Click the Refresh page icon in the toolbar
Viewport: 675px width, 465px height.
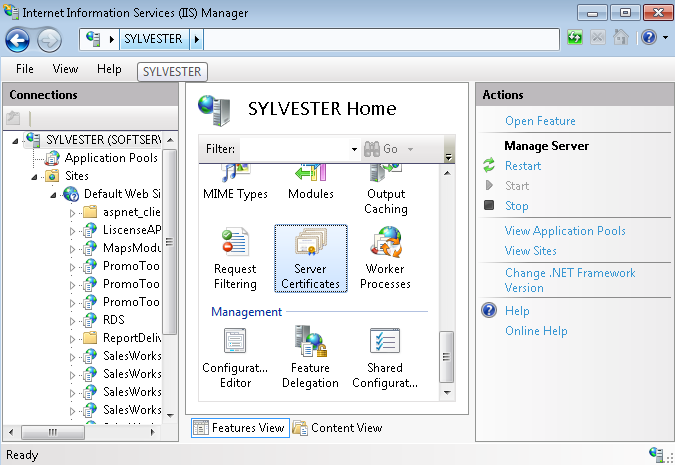coord(575,37)
